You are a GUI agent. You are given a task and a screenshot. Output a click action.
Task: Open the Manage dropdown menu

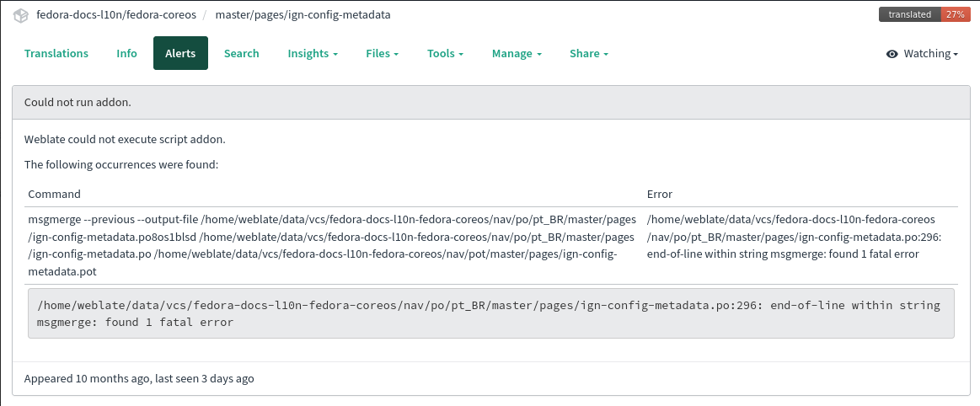(x=517, y=53)
